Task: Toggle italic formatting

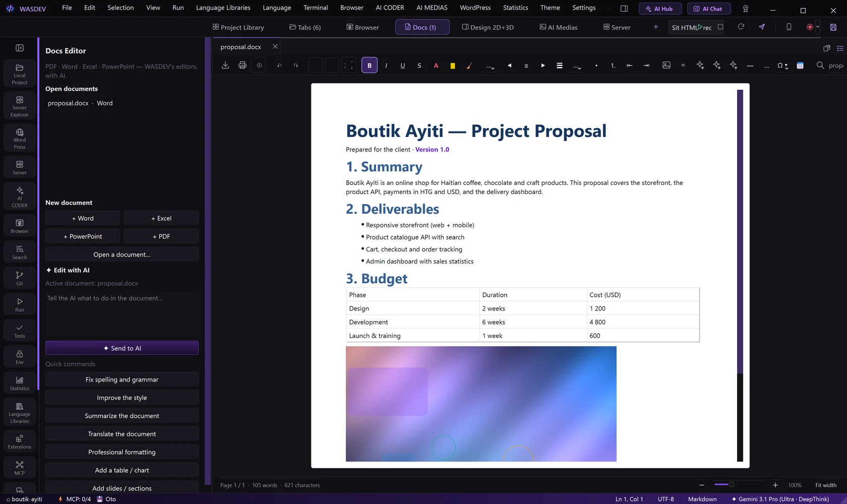Action: pos(386,66)
